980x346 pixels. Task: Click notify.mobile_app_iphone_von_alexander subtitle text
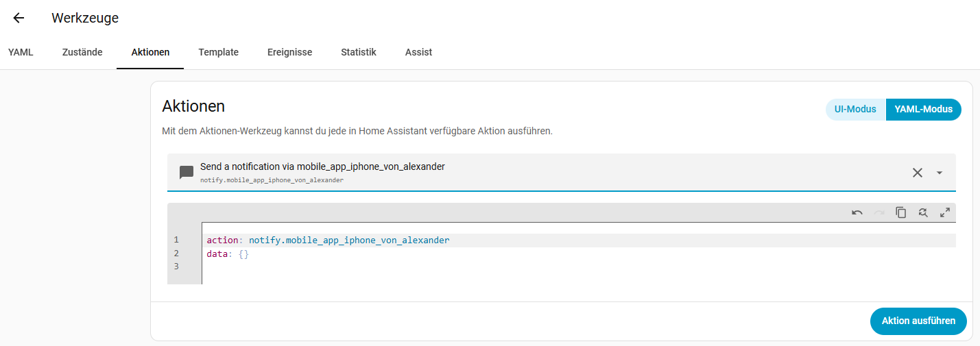(272, 180)
